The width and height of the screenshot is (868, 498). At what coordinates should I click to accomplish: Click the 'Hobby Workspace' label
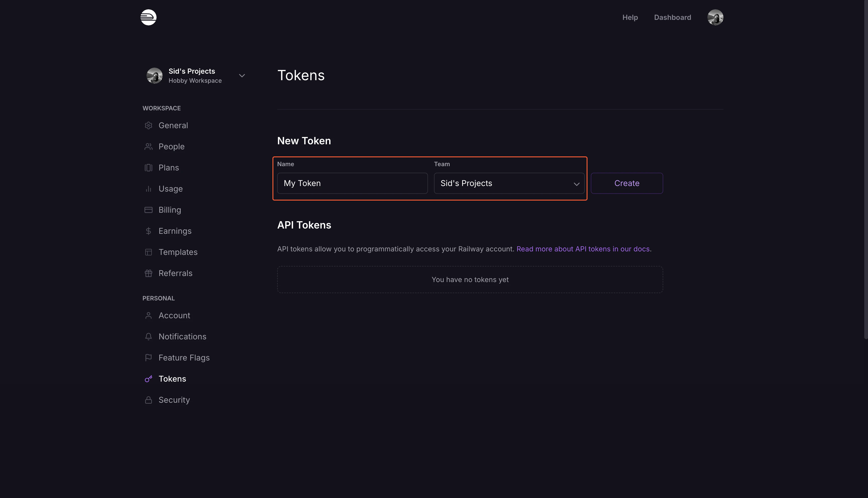pyautogui.click(x=195, y=81)
